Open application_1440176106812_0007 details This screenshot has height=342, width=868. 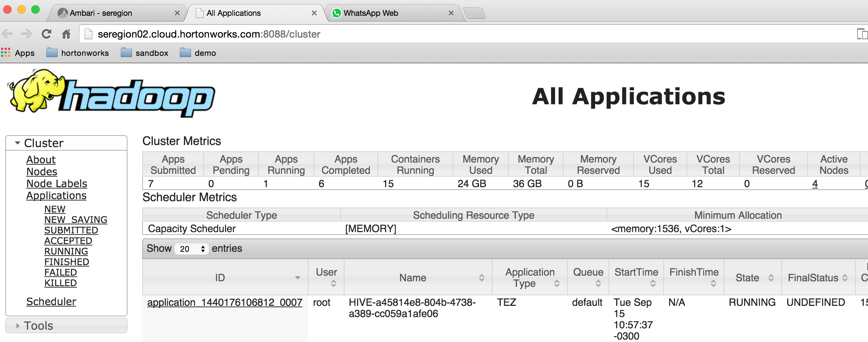pyautogui.click(x=225, y=302)
